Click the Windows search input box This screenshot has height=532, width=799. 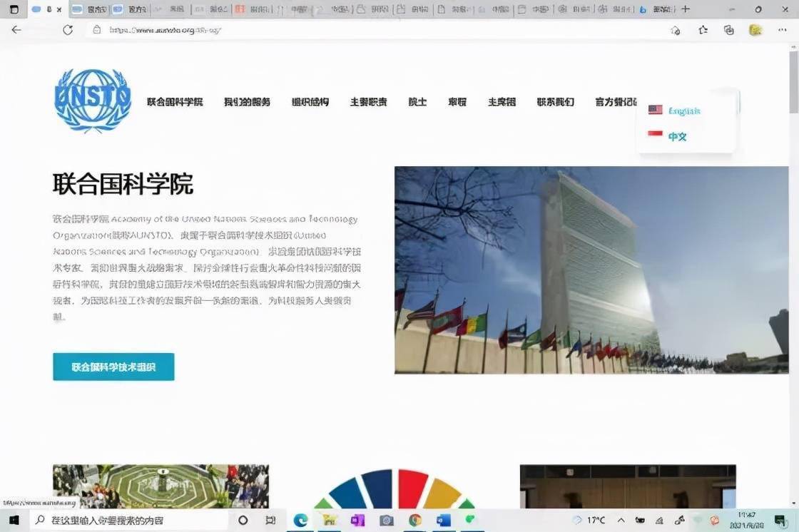pyautogui.click(x=128, y=521)
